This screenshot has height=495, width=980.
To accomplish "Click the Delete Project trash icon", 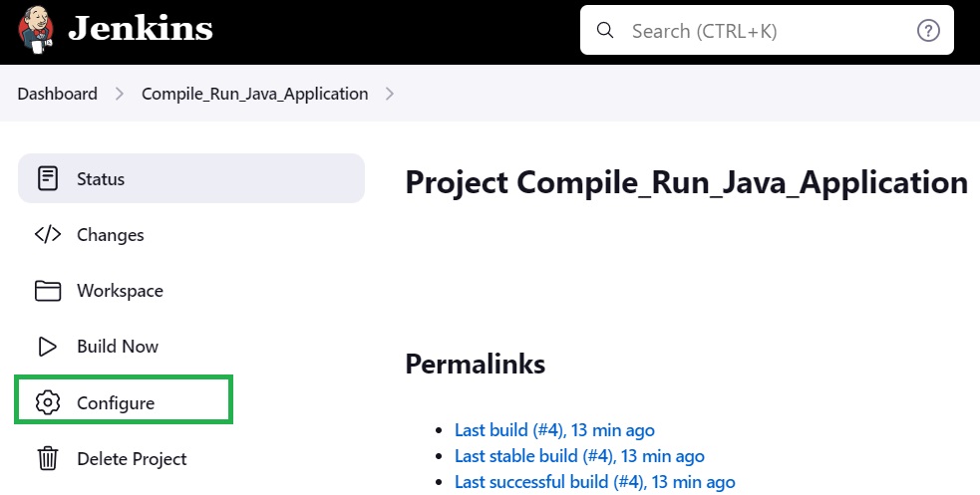I will [x=48, y=459].
